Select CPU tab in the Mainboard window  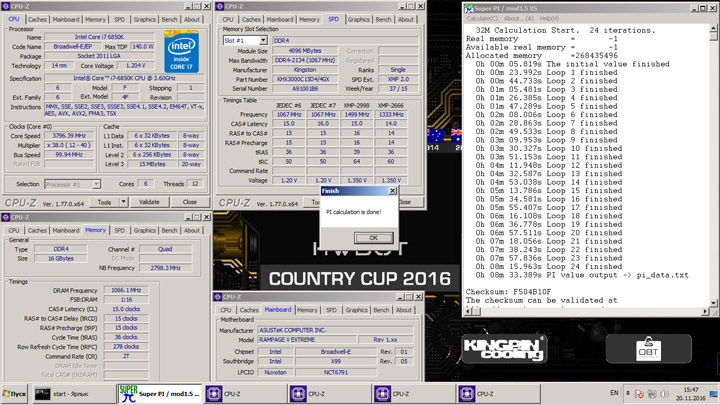coord(226,310)
